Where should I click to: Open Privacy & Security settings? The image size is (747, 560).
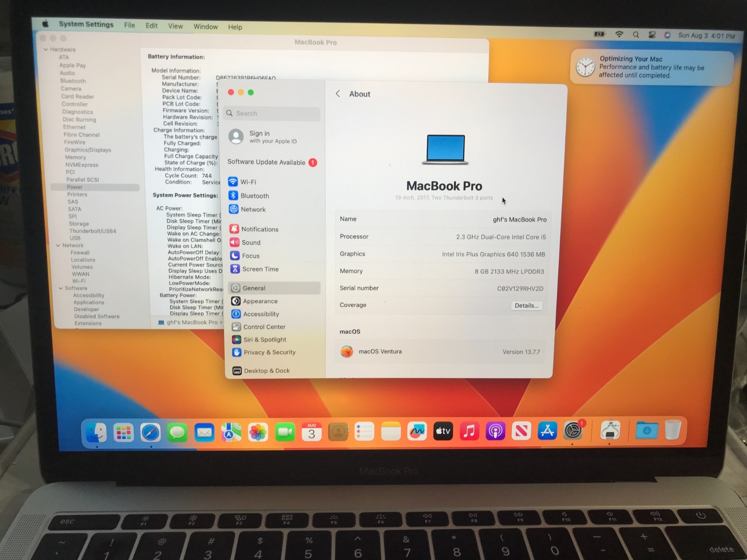269,352
